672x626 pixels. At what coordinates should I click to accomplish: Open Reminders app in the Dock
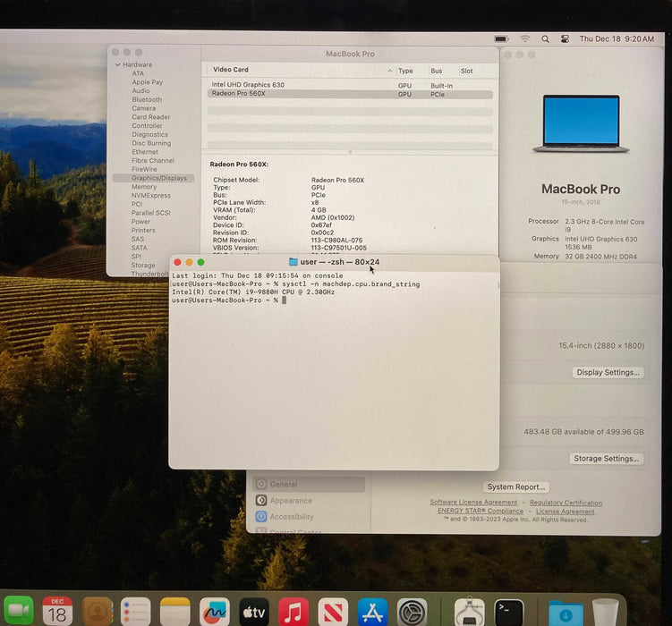coord(136,611)
